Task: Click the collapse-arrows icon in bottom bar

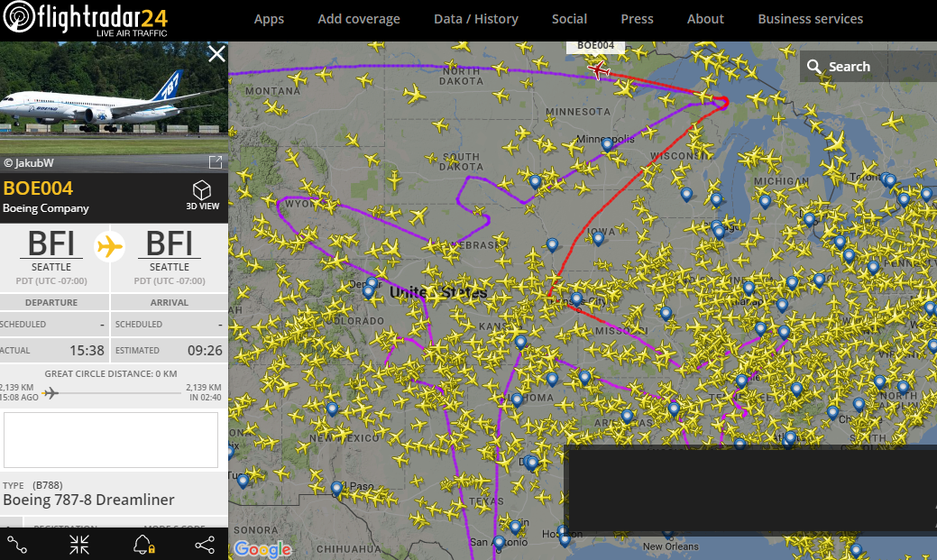Action: 78,545
